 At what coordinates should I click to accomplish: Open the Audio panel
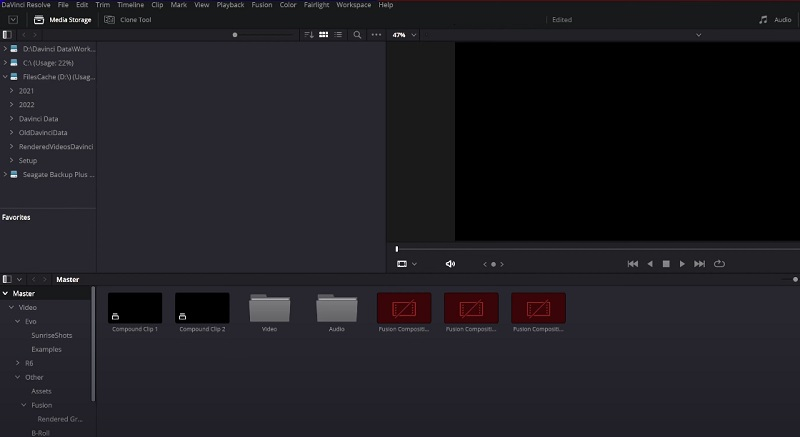[x=774, y=20]
